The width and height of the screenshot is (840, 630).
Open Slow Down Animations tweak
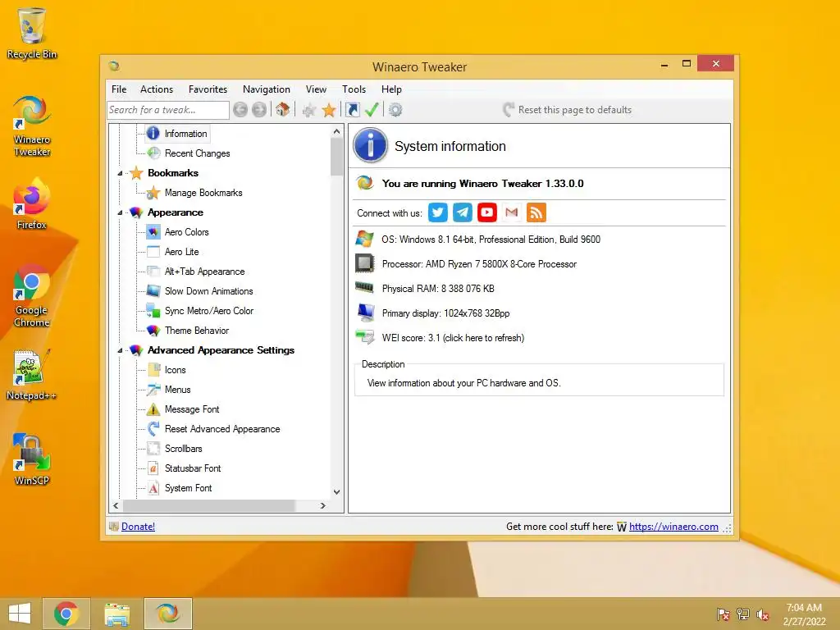(x=208, y=291)
